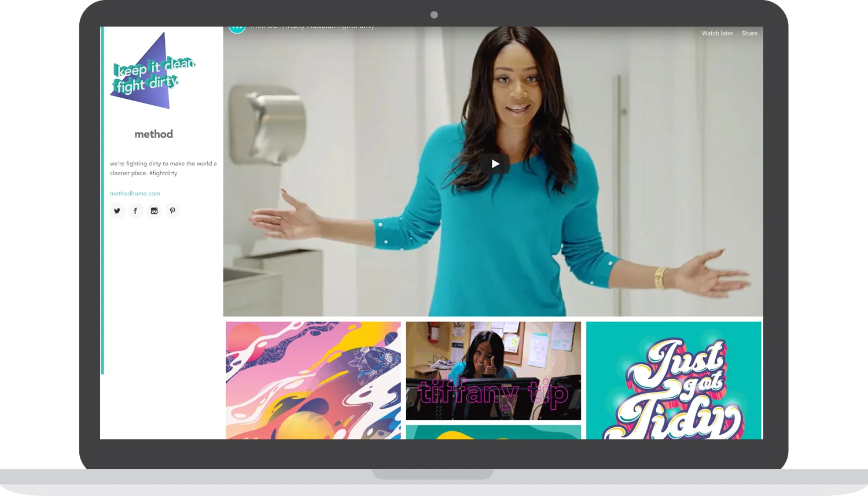Image resolution: width=868 pixels, height=496 pixels.
Task: Open the Twitter social icon
Action: tap(117, 211)
